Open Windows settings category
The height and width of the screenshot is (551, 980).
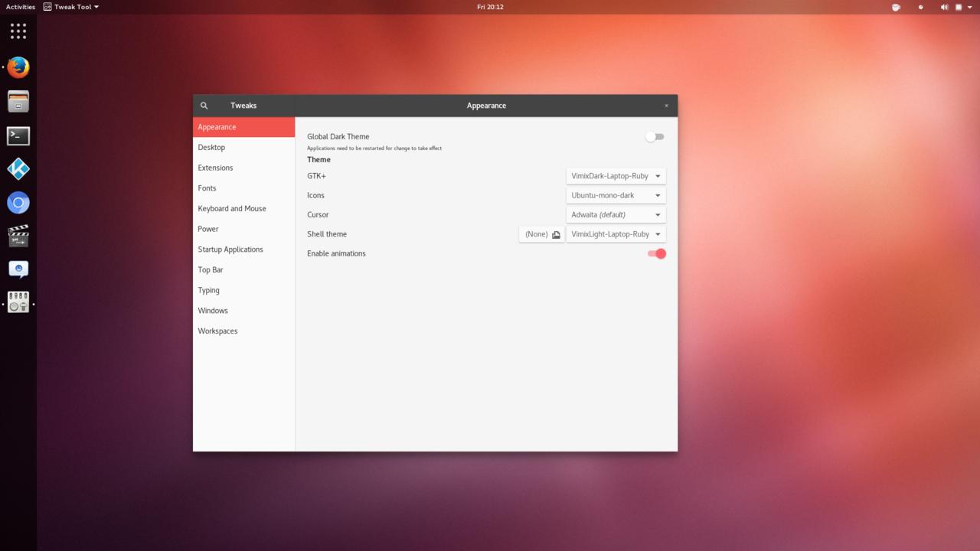243,311
